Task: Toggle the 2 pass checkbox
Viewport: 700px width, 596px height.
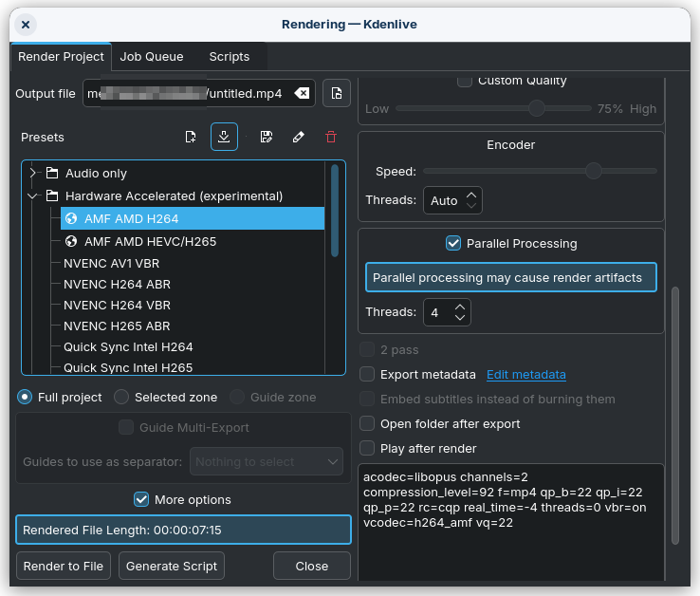Action: point(367,350)
